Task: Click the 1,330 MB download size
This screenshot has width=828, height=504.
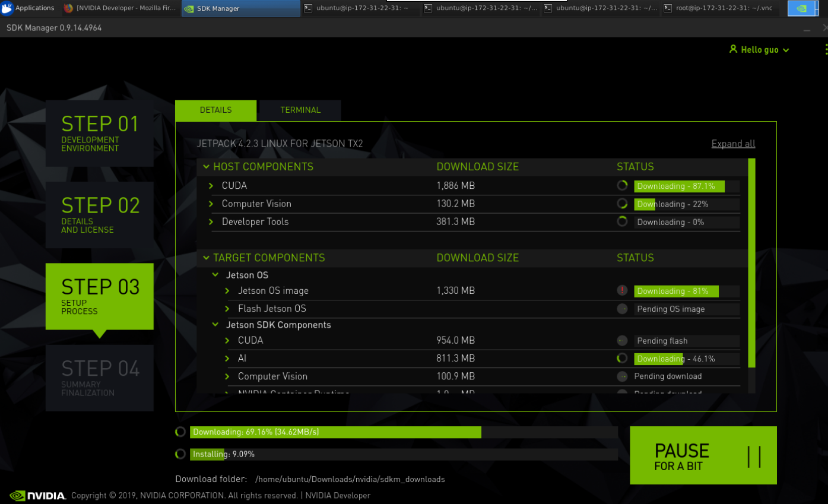Action: 456,291
